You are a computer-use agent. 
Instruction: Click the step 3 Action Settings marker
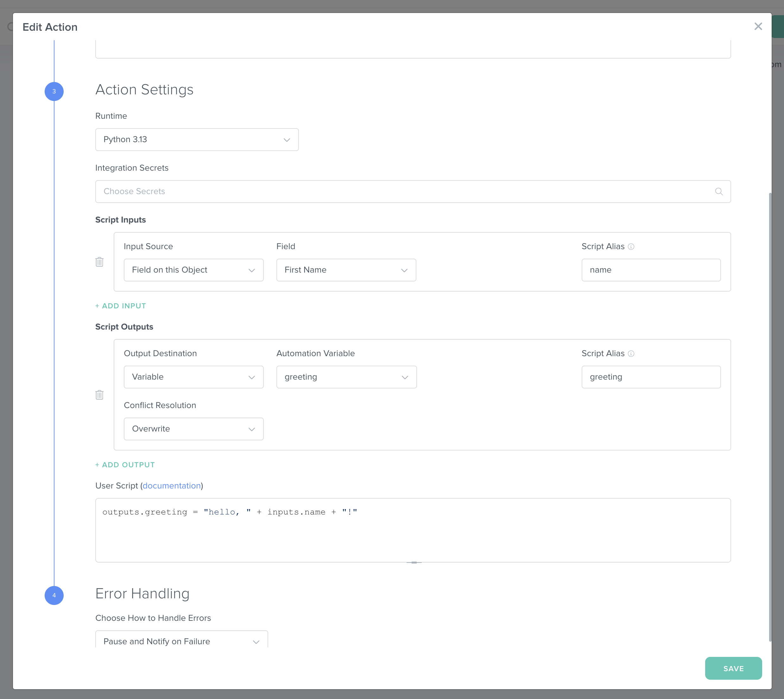54,91
